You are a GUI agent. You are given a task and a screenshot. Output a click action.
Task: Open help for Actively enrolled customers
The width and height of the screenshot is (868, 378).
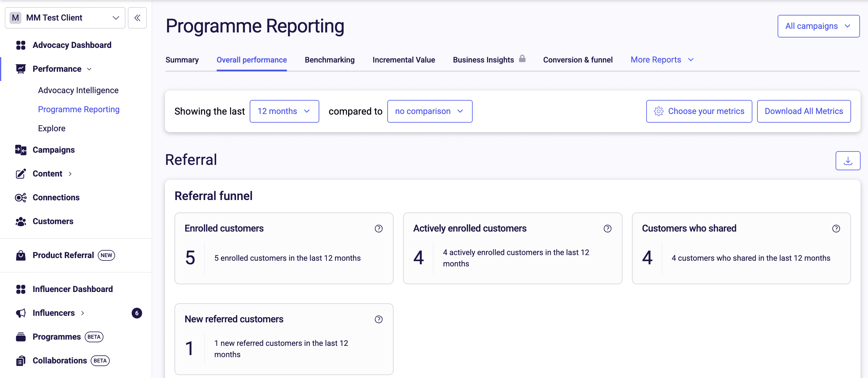(607, 229)
